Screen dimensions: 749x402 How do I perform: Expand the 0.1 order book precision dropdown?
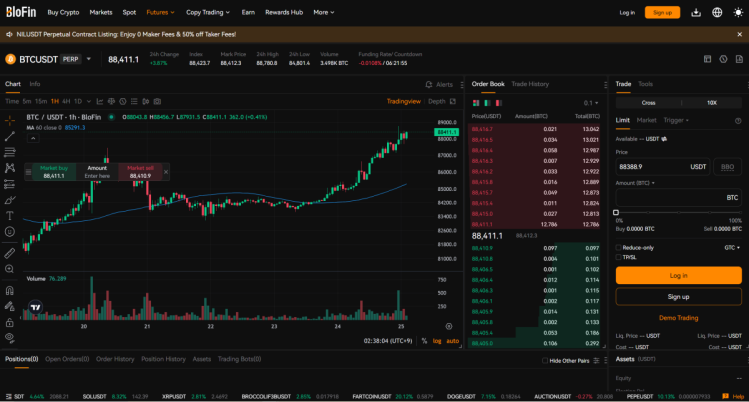coord(590,102)
